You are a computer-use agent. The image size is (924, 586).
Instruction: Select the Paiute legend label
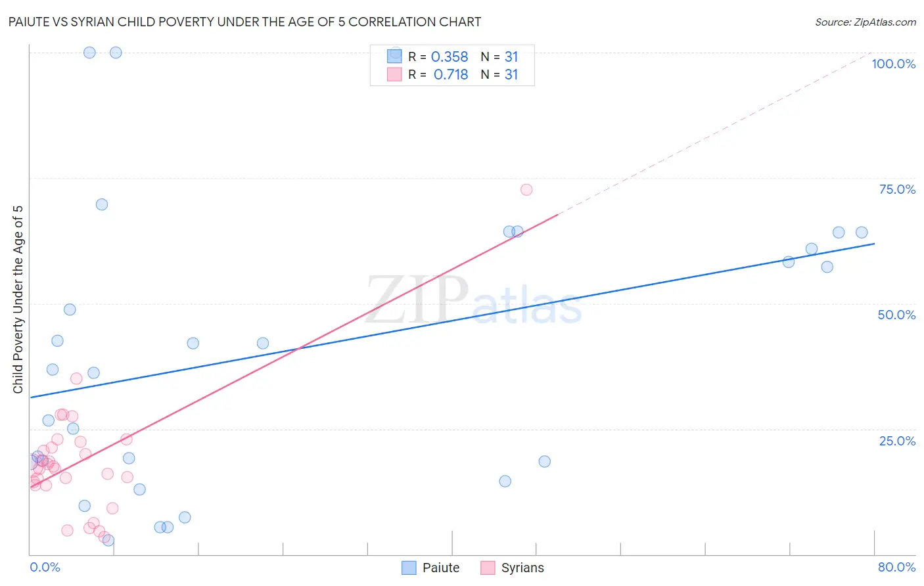[x=441, y=568]
